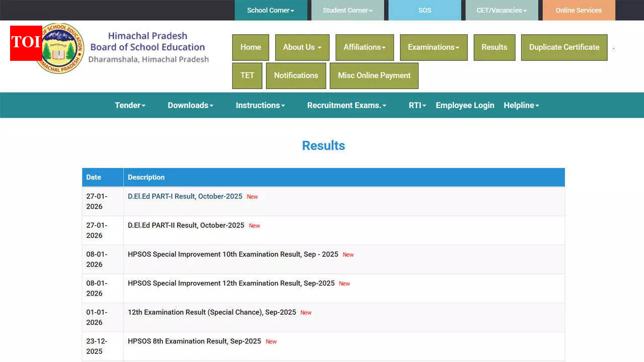This screenshot has height=362, width=644.
Task: Click the Online Services link
Action: click(x=578, y=10)
